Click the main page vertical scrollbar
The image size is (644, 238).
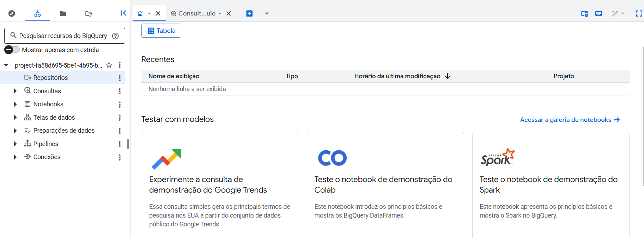pyautogui.click(x=643, y=116)
